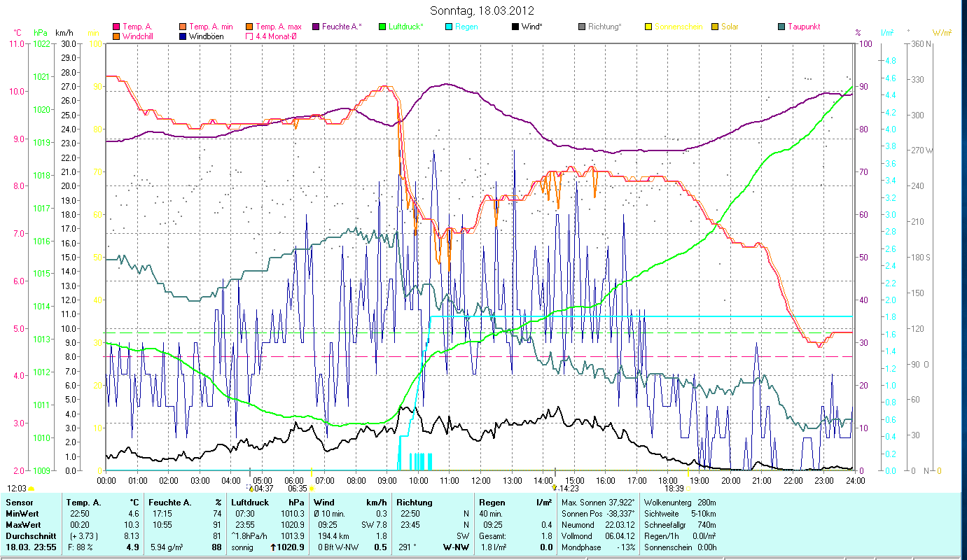967x560 pixels.
Task: Click the 04:37 time marker label
Action: [x=263, y=488]
